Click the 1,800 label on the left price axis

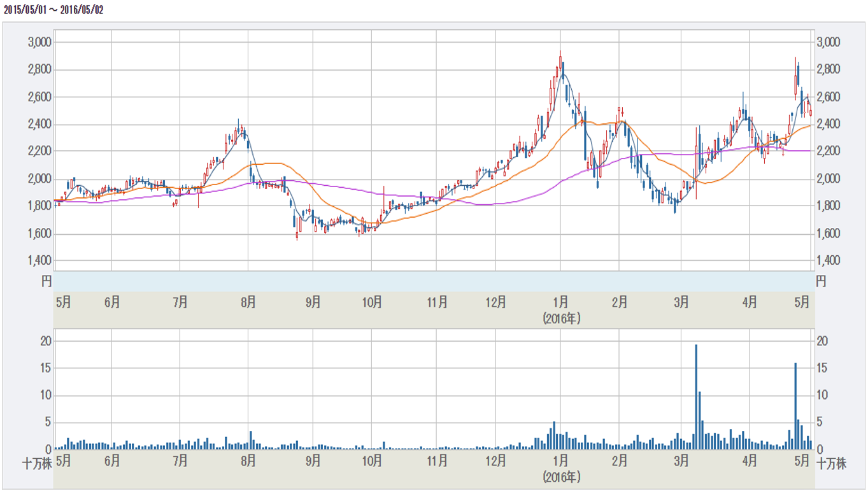pyautogui.click(x=39, y=206)
